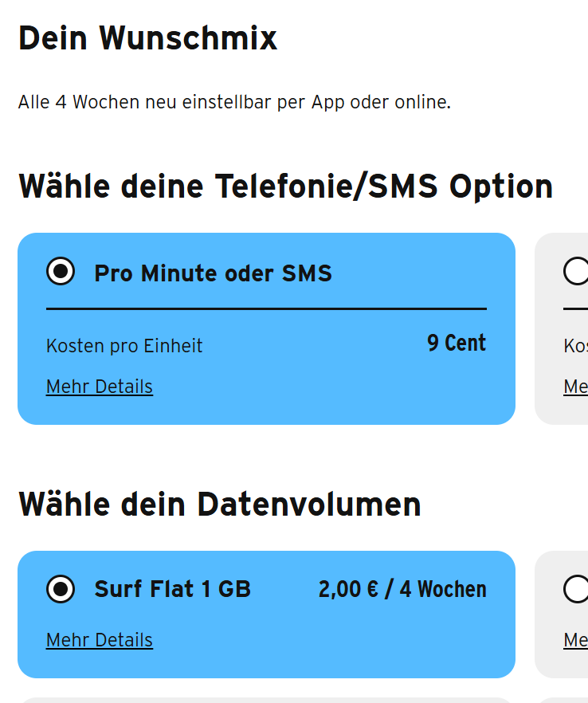Click the "Wähle dein Datenvolumen" heading

(219, 504)
